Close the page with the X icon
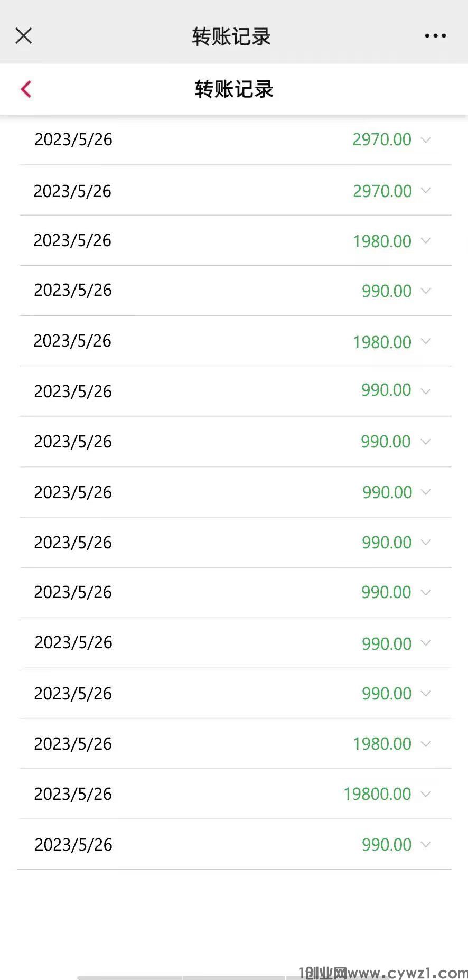Image resolution: width=468 pixels, height=980 pixels. (24, 36)
